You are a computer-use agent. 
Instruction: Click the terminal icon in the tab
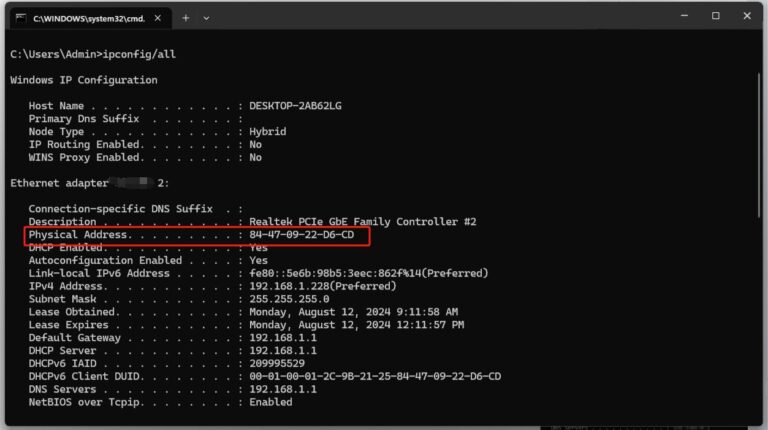coord(21,18)
